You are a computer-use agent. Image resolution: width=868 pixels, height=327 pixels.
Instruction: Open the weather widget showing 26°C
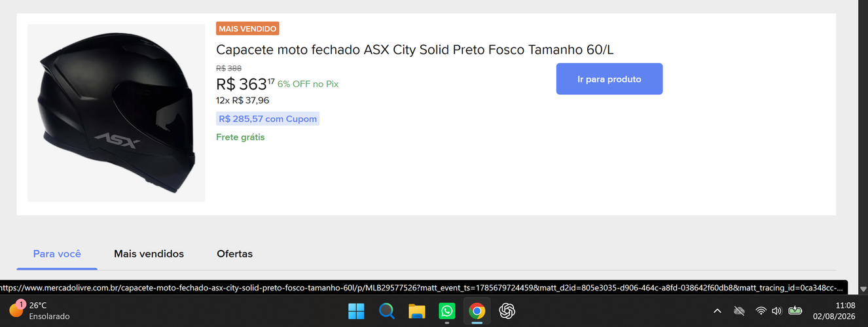pyautogui.click(x=39, y=311)
